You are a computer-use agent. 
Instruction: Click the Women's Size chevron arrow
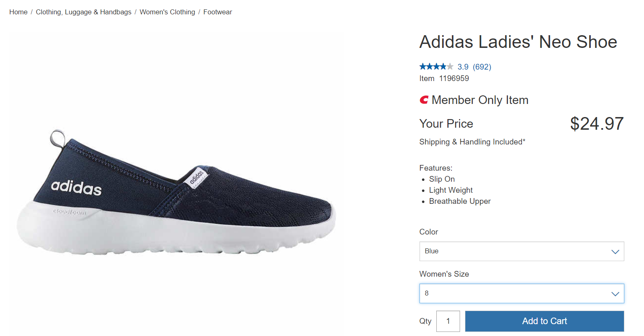coord(615,294)
